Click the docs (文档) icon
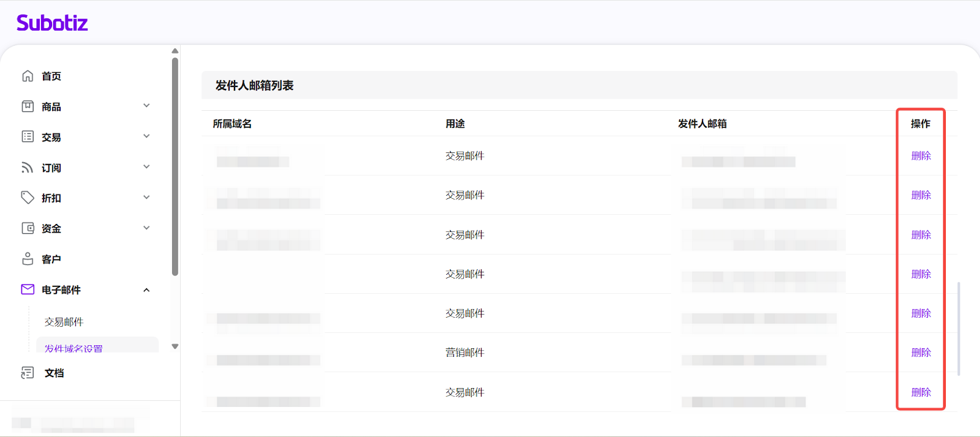Screen dimensions: 980x437 (x=28, y=373)
